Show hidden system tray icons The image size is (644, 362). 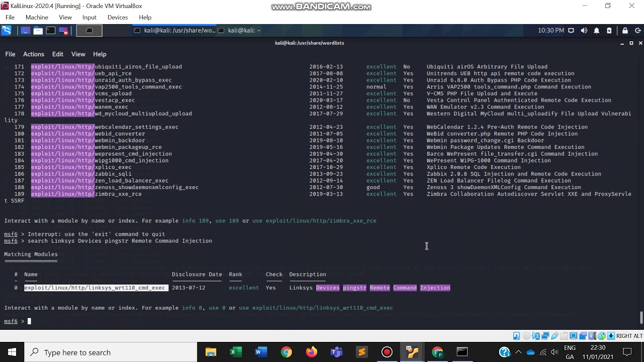click(x=518, y=352)
